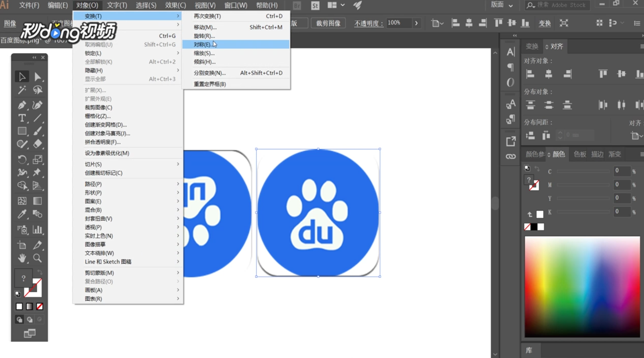Image resolution: width=644 pixels, height=358 pixels.
Task: Click the 裁剪图像 button
Action: 328,23
